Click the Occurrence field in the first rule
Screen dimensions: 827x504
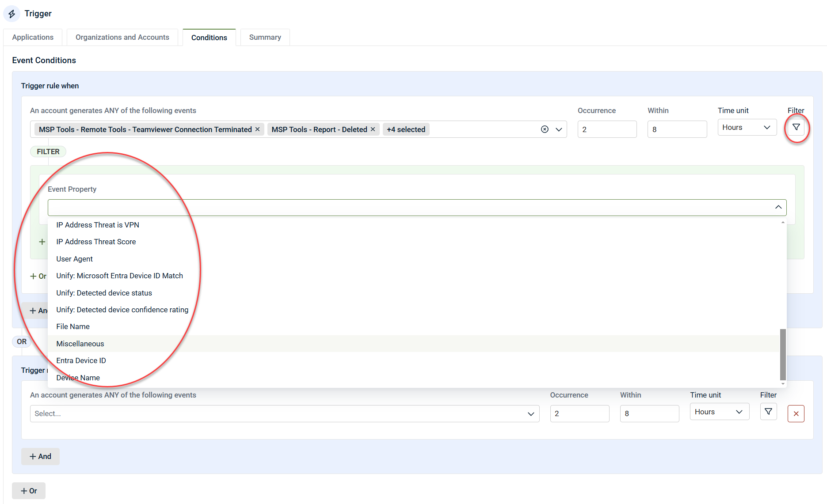point(606,129)
